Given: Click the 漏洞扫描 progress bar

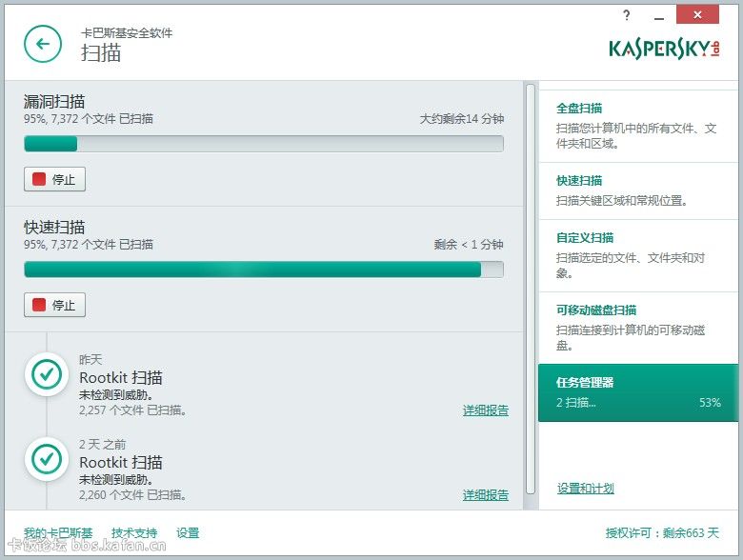Looking at the screenshot, I should tap(264, 144).
